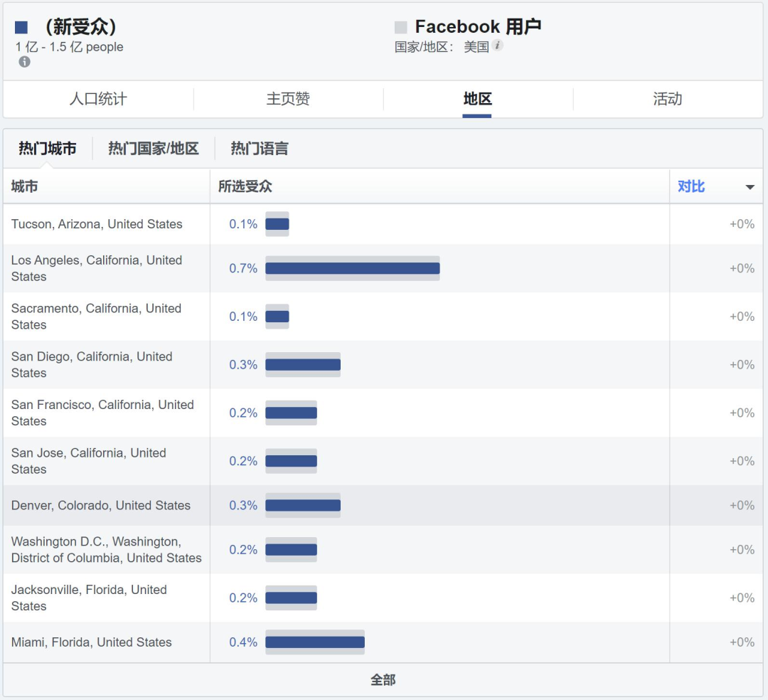Click gray square beside Facebook 用户

401,28
